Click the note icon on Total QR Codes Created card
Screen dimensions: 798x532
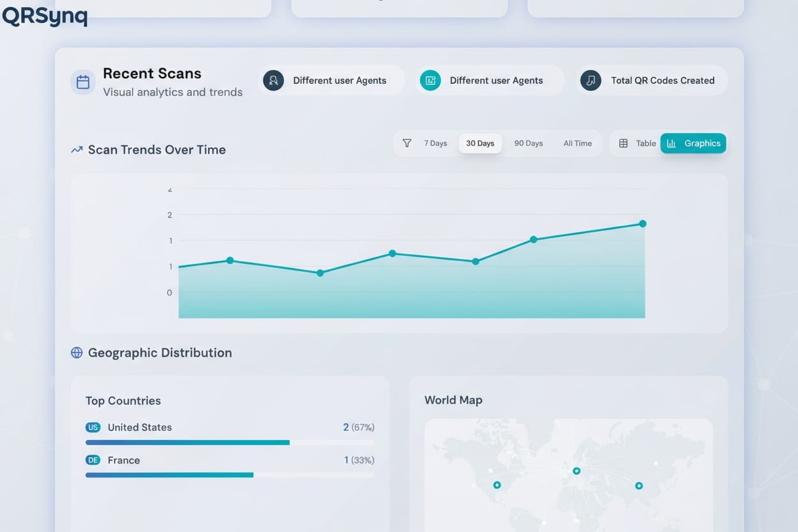point(590,80)
